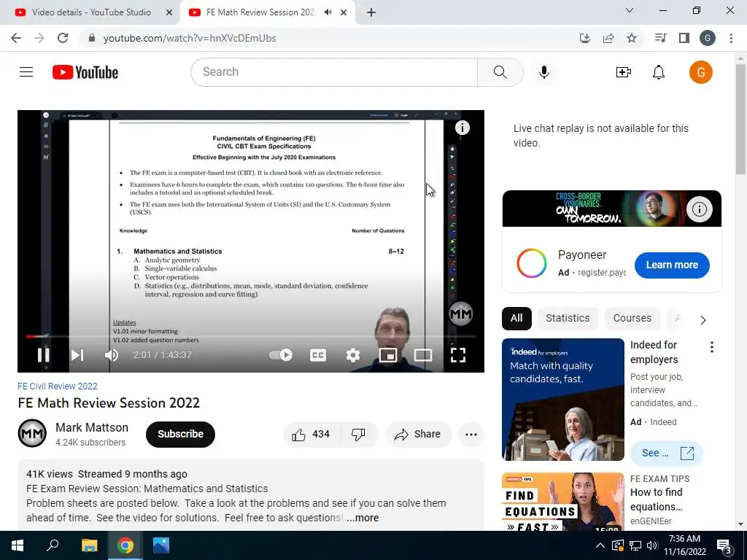Expand description with ...more
This screenshot has height=560, width=747.
click(363, 518)
